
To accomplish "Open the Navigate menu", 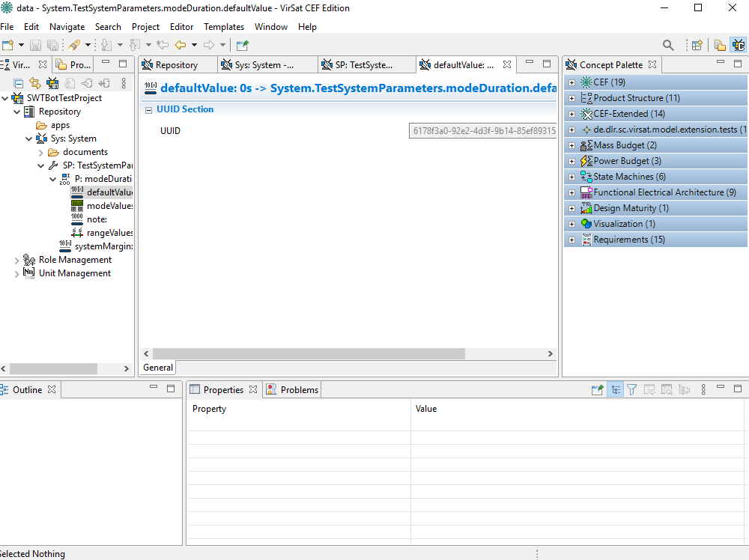I will pos(67,26).
